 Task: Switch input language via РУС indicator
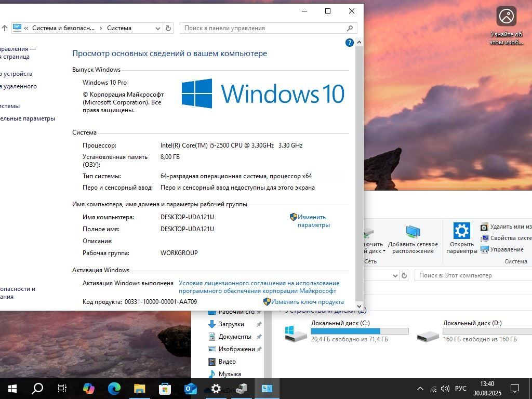click(461, 389)
